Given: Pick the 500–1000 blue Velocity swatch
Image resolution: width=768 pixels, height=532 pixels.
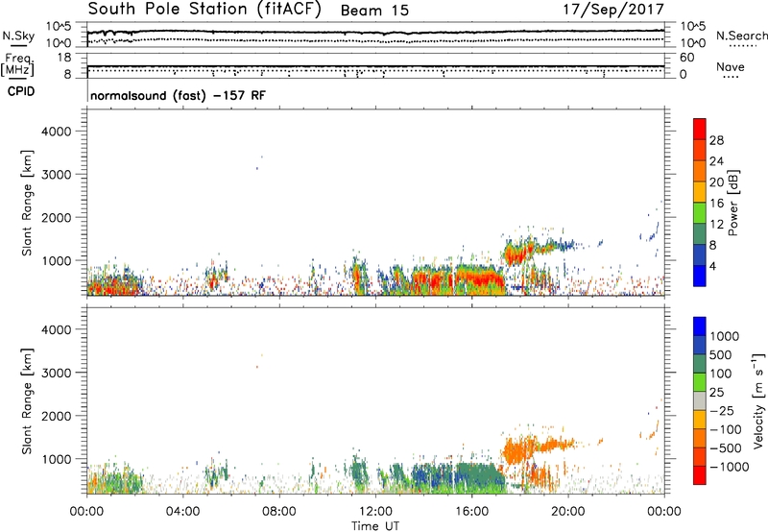Looking at the screenshot, I should (x=700, y=346).
